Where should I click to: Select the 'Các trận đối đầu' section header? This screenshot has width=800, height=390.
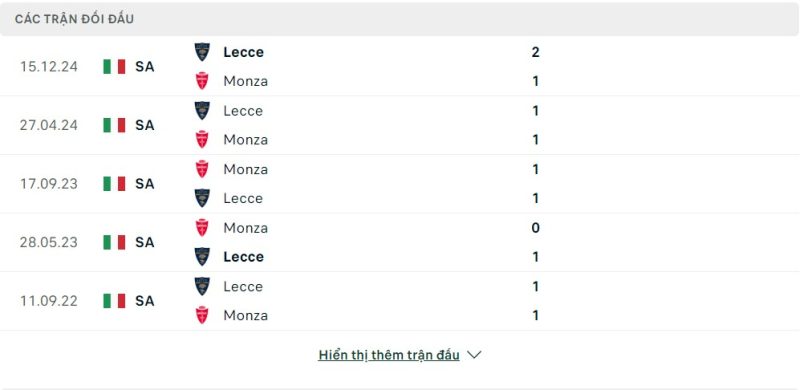[74, 19]
